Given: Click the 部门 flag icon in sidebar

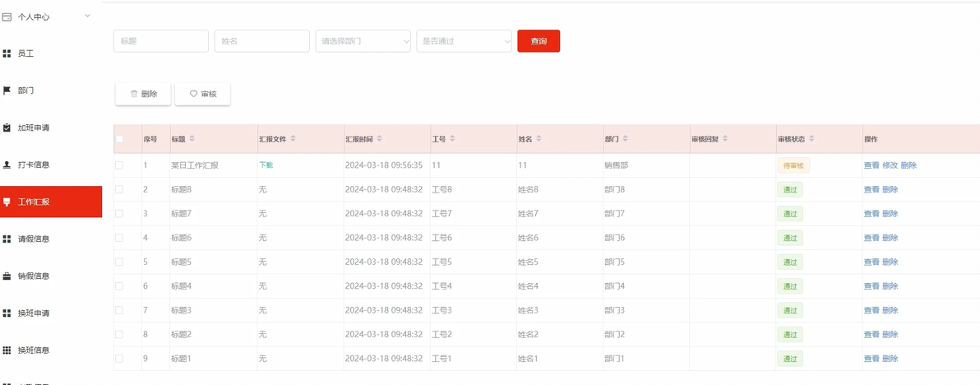Looking at the screenshot, I should click(7, 90).
